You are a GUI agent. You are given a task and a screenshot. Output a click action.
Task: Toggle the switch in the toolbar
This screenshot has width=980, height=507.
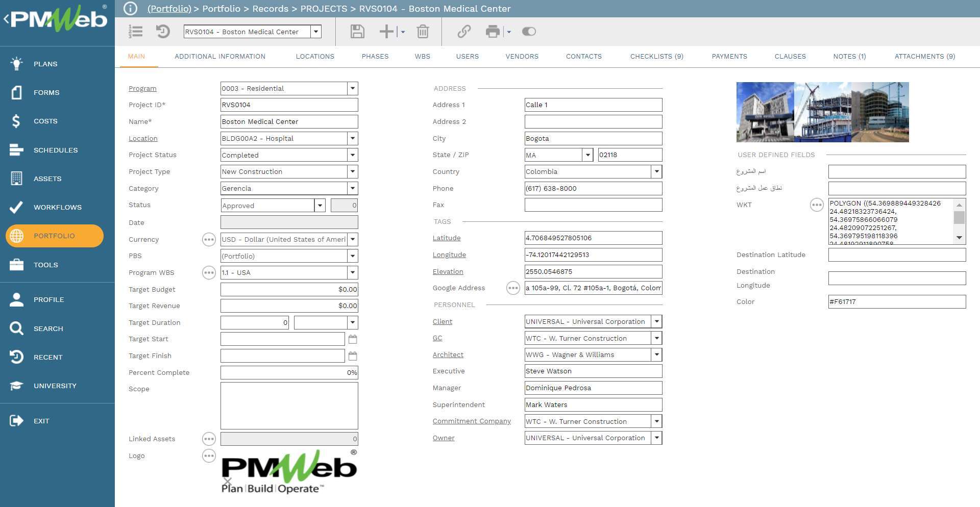pos(529,32)
